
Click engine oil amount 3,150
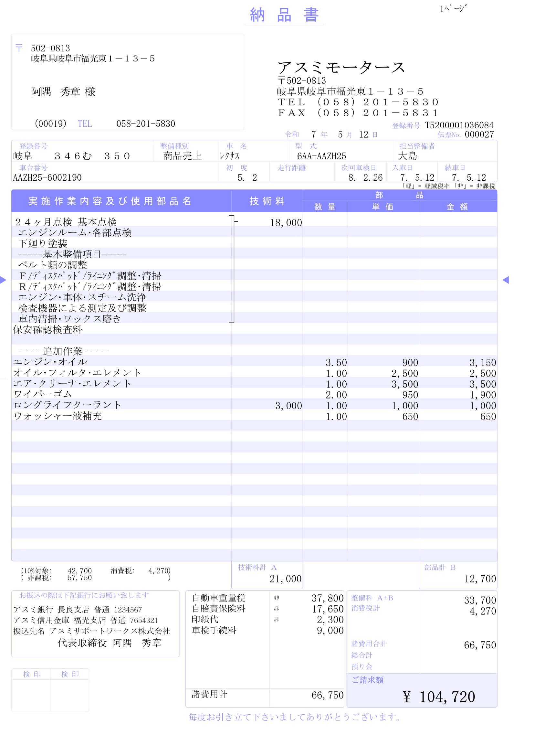click(483, 363)
